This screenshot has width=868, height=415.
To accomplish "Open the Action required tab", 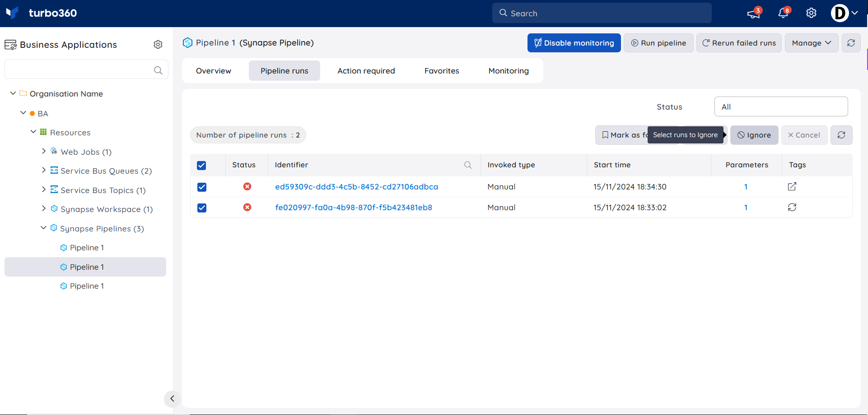I will [366, 70].
